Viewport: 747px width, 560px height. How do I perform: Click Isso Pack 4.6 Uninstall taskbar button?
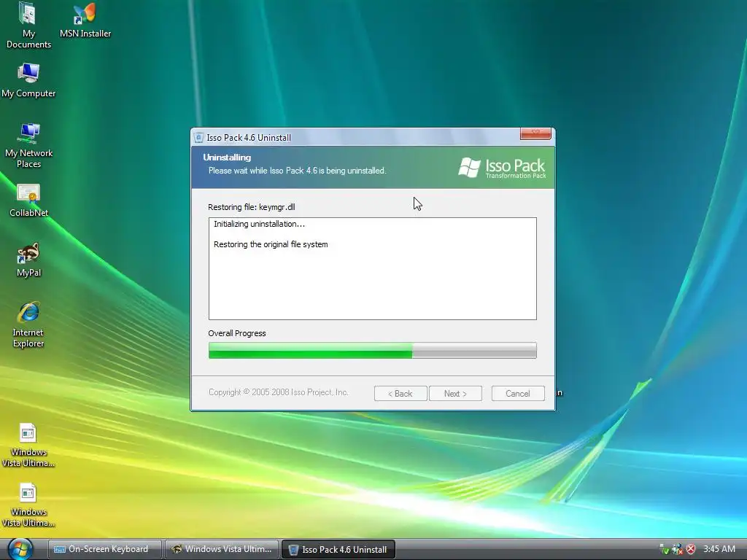click(x=338, y=549)
